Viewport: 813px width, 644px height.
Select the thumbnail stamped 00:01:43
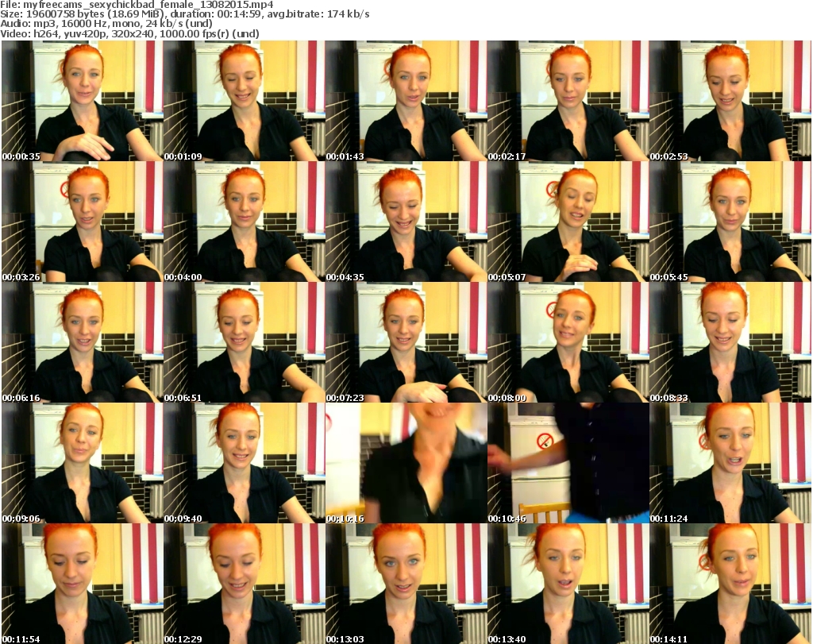click(406, 101)
